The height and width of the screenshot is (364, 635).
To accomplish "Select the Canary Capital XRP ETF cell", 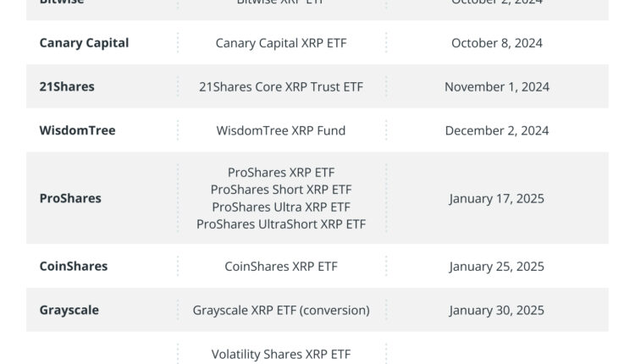I will tap(281, 43).
